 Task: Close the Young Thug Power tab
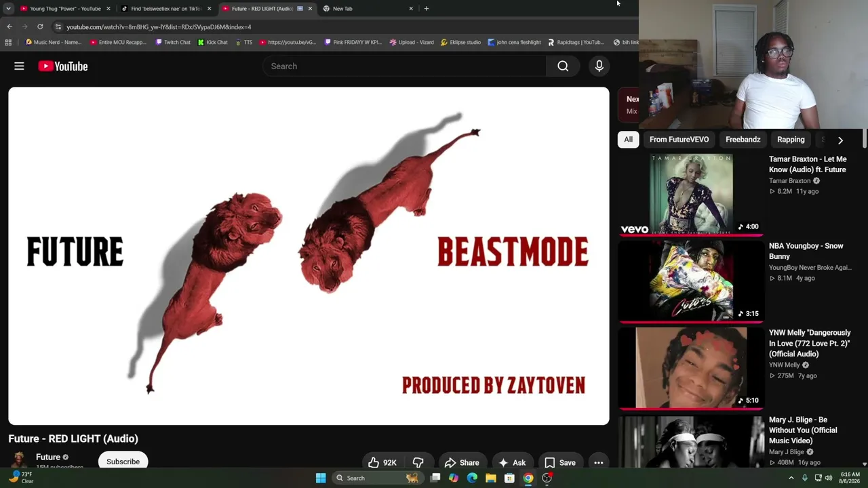pos(108,9)
